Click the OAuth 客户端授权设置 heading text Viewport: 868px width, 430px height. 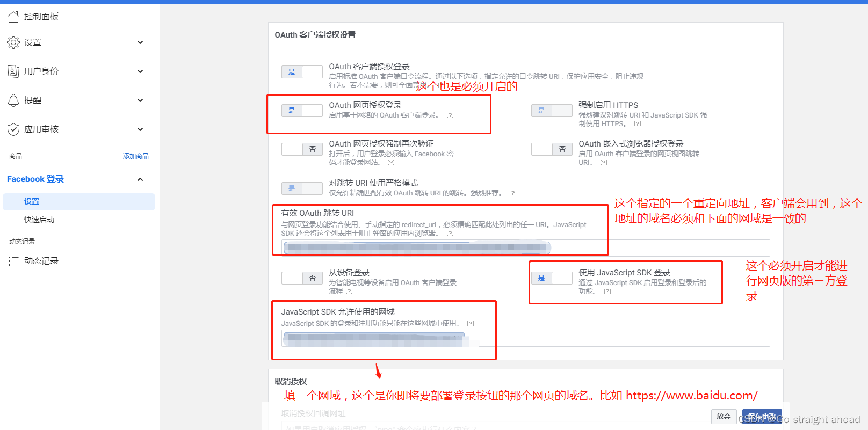315,35
